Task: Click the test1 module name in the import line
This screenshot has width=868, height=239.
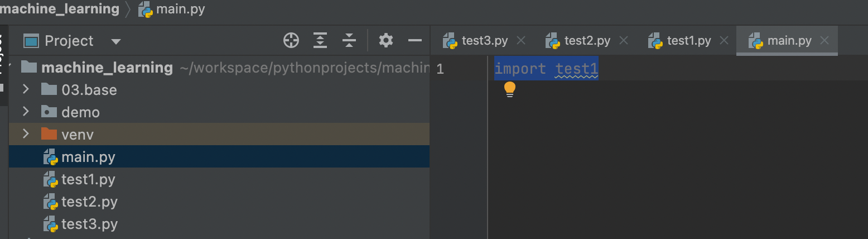Action: pyautogui.click(x=577, y=69)
